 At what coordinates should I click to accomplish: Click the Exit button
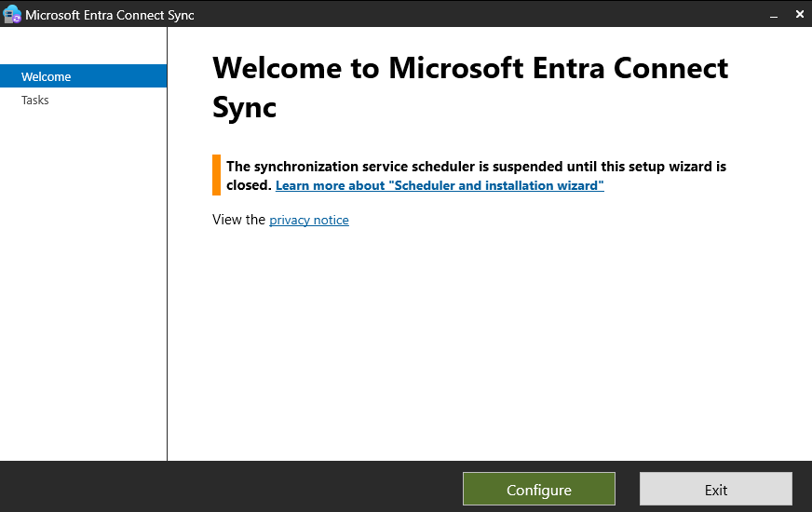tap(716, 489)
